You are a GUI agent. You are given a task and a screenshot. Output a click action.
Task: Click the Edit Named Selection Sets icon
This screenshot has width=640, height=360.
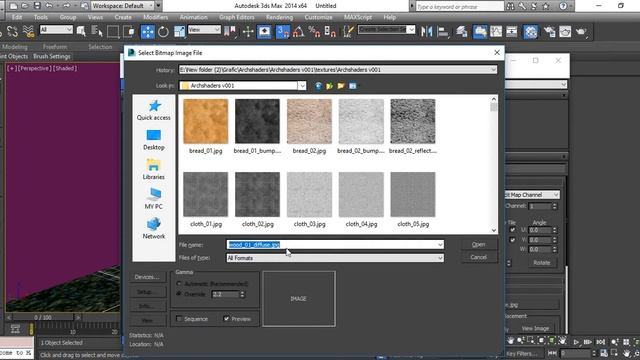pos(348,31)
